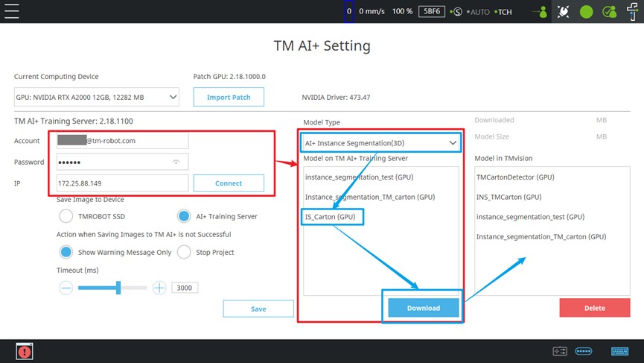Click the 5BF6 robot ID box
The width and height of the screenshot is (644, 363).
click(x=432, y=11)
